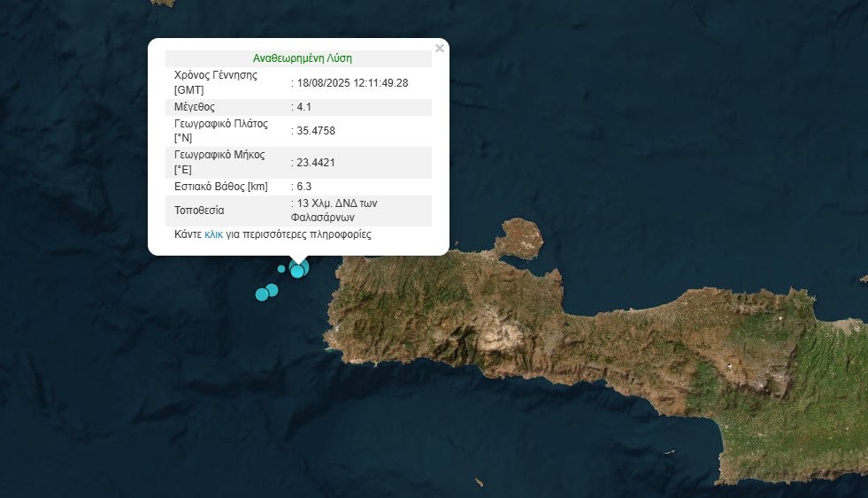Click the green 'Αναθεωρημένη Λύση' popup header
The height and width of the screenshot is (498, 868).
click(303, 58)
